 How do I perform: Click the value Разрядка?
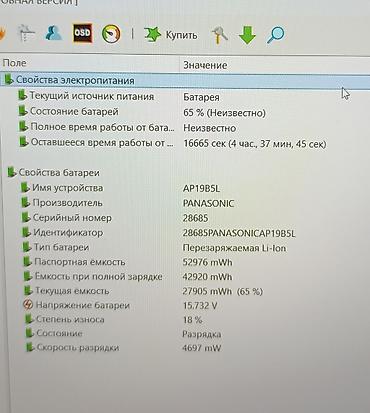pos(202,334)
